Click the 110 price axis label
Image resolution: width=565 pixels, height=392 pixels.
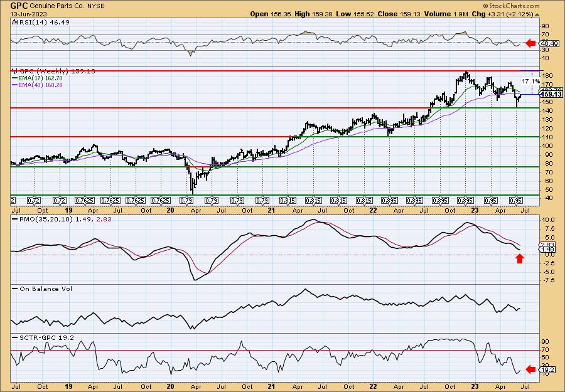click(546, 137)
